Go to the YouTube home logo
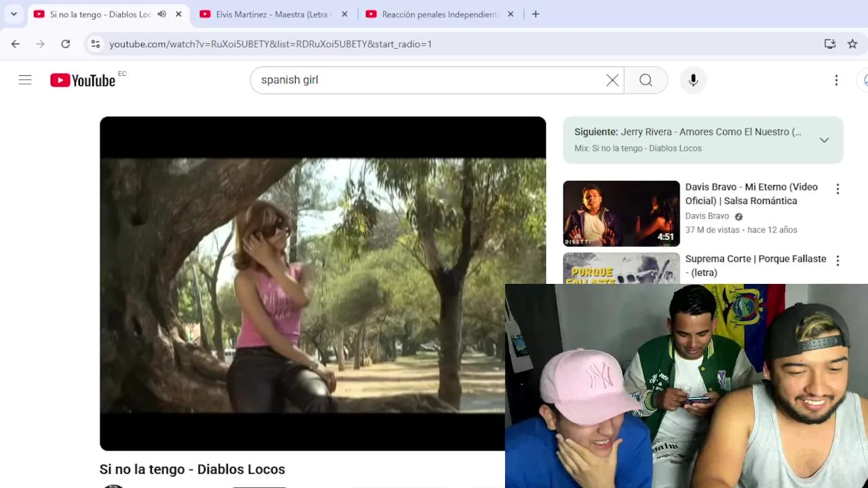Screen dimensions: 868x488 pyautogui.click(x=83, y=80)
